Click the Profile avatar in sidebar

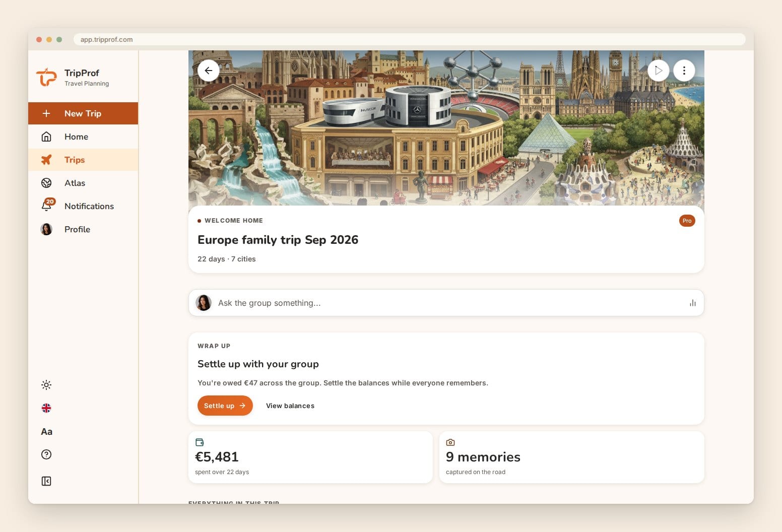(46, 229)
